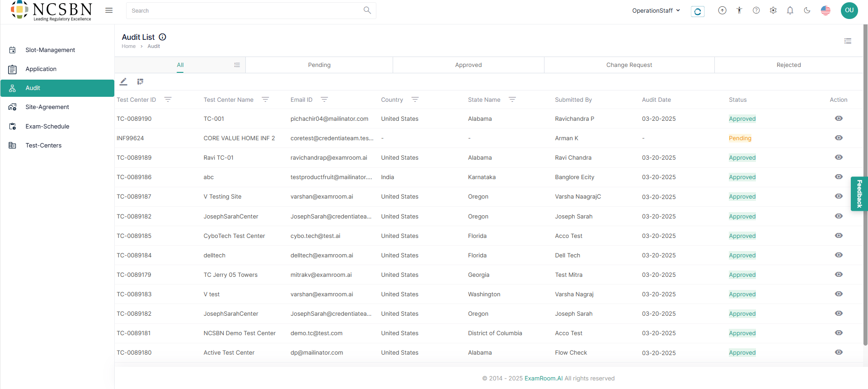Open the Test Center ID column filter
The width and height of the screenshot is (868, 389).
[x=168, y=100]
